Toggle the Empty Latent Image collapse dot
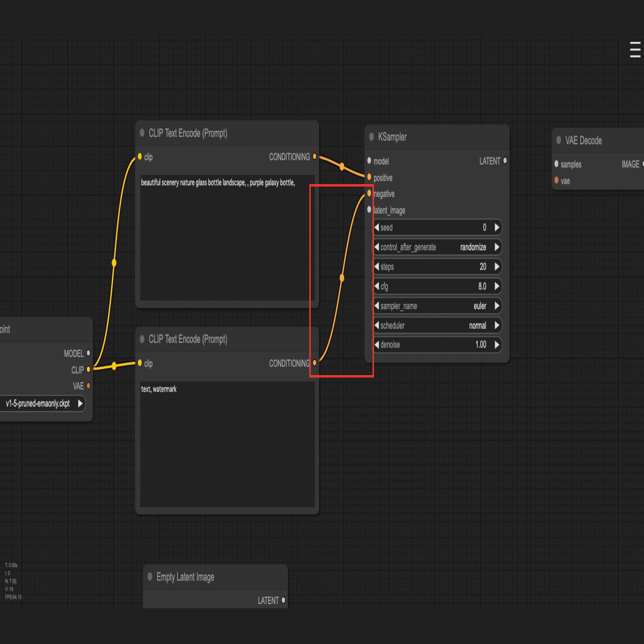The image size is (644, 644). coord(150,576)
